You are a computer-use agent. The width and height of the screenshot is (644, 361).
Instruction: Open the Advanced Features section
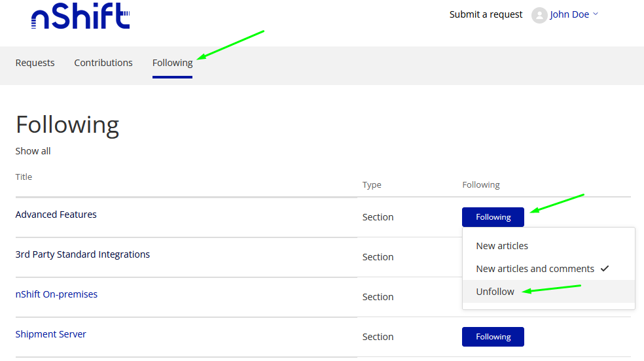(x=56, y=215)
